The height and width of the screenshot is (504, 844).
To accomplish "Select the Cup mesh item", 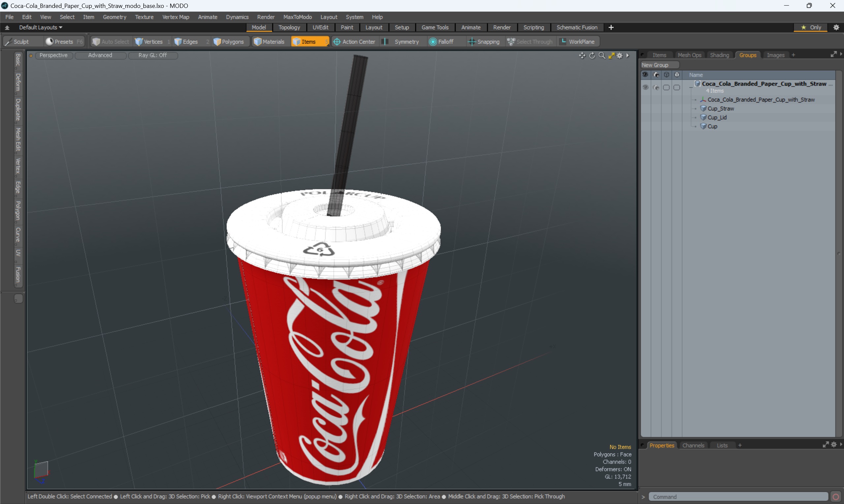I will click(x=712, y=126).
